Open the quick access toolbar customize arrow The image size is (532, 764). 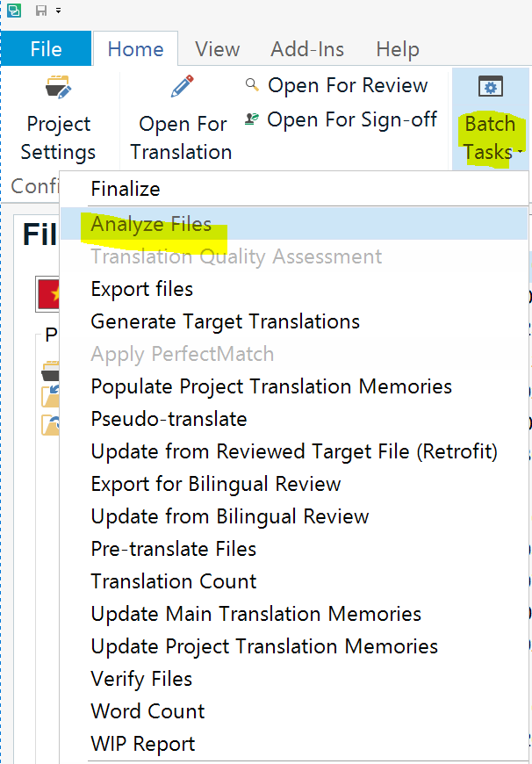[x=58, y=11]
